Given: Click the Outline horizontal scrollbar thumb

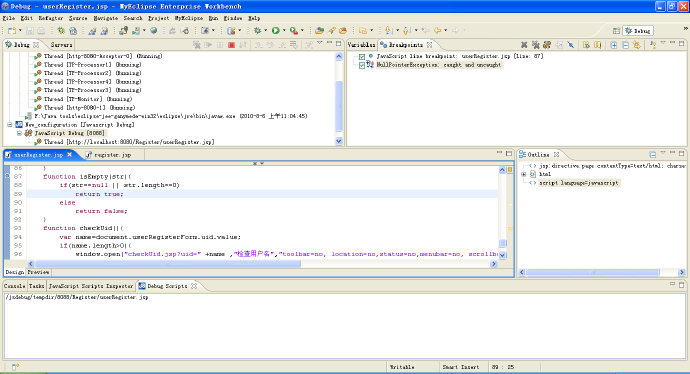Looking at the screenshot, I should pyautogui.click(x=592, y=272).
